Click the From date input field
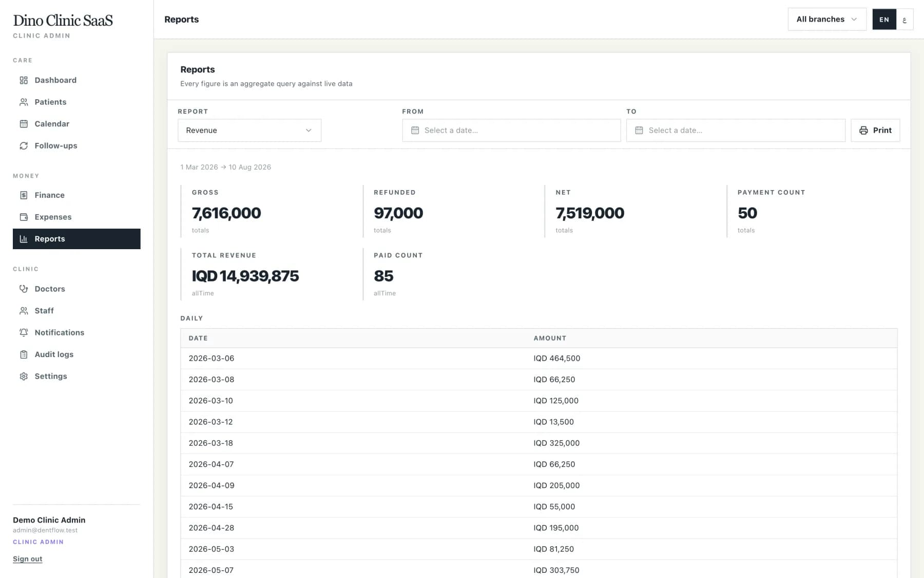 tap(511, 130)
